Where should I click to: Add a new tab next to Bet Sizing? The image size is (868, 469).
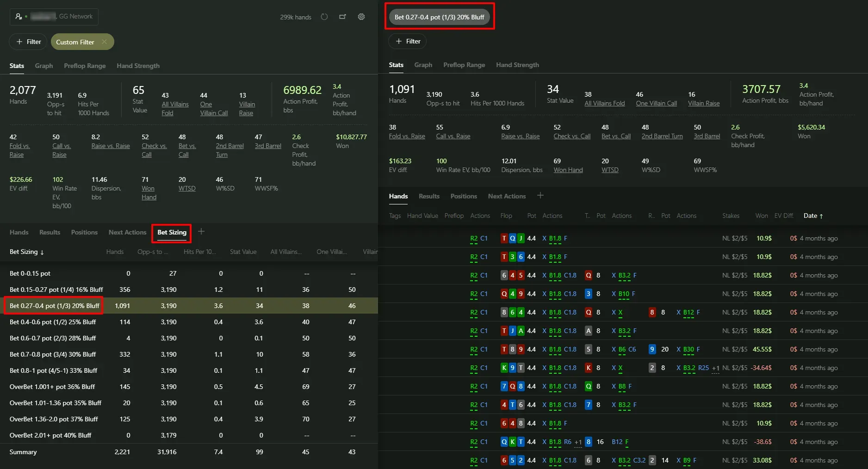tap(201, 232)
